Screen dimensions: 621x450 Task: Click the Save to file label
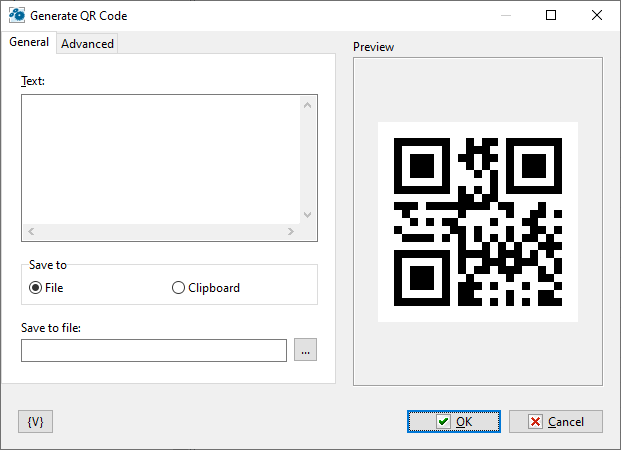click(x=51, y=328)
